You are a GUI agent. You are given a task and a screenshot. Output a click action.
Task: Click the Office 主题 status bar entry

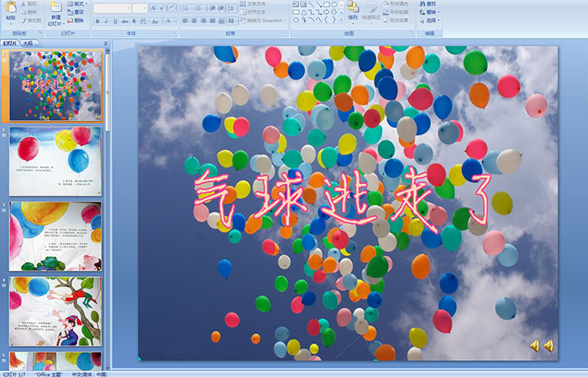click(x=49, y=374)
